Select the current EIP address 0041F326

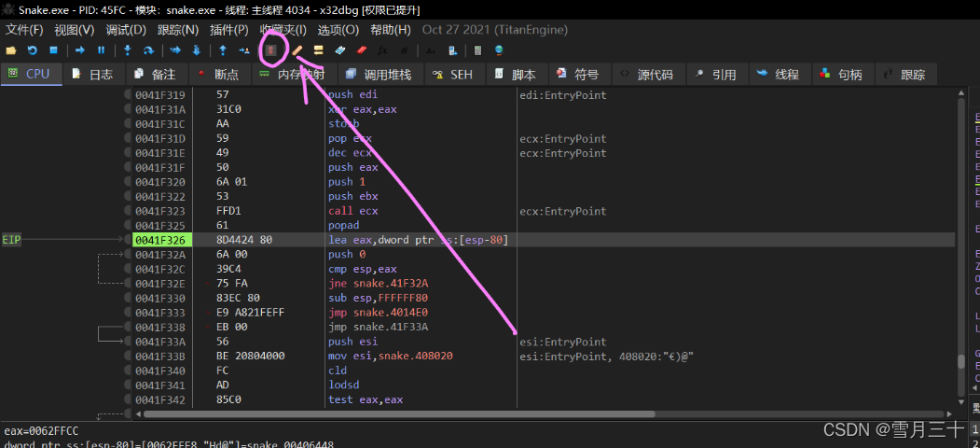coord(161,240)
